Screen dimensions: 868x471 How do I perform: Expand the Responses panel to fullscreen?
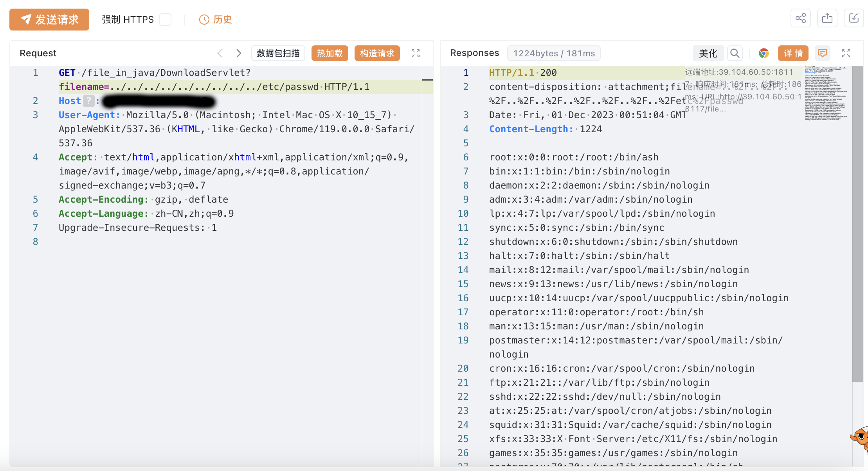[846, 53]
